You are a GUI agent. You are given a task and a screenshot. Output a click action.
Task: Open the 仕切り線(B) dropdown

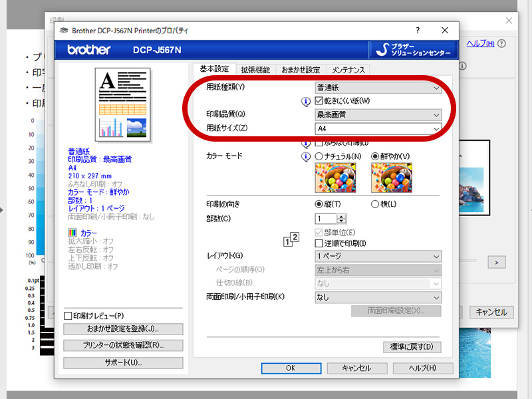click(x=378, y=283)
